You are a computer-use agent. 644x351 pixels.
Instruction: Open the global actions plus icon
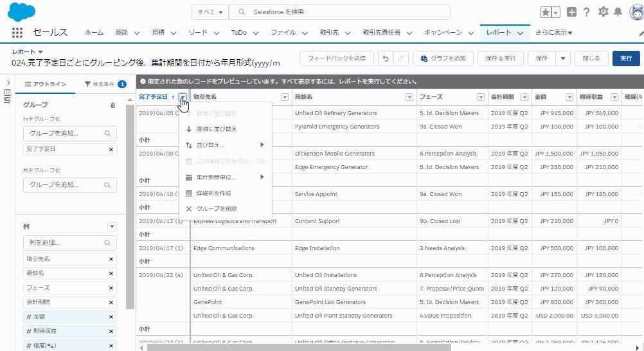[x=571, y=12]
